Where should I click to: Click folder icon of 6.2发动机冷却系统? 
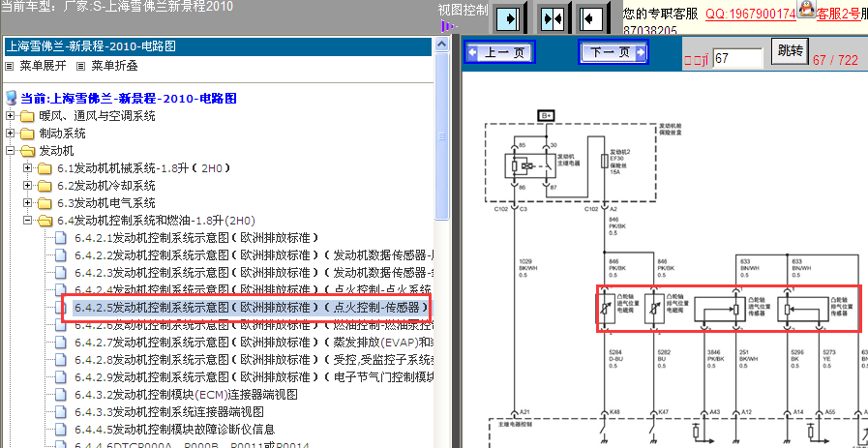[x=45, y=186]
